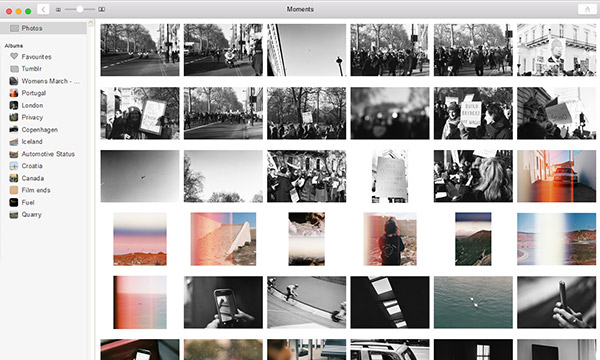Select the first empty street photo thumbnail
600x360 pixels.
[140, 50]
